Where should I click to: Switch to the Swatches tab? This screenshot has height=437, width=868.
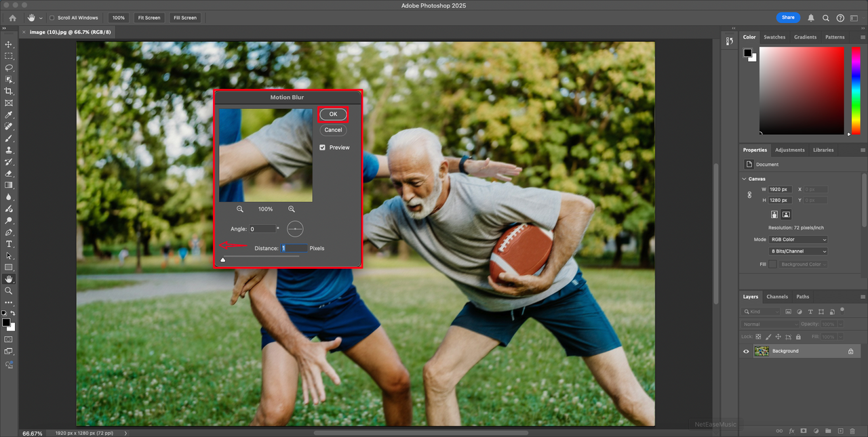click(774, 37)
